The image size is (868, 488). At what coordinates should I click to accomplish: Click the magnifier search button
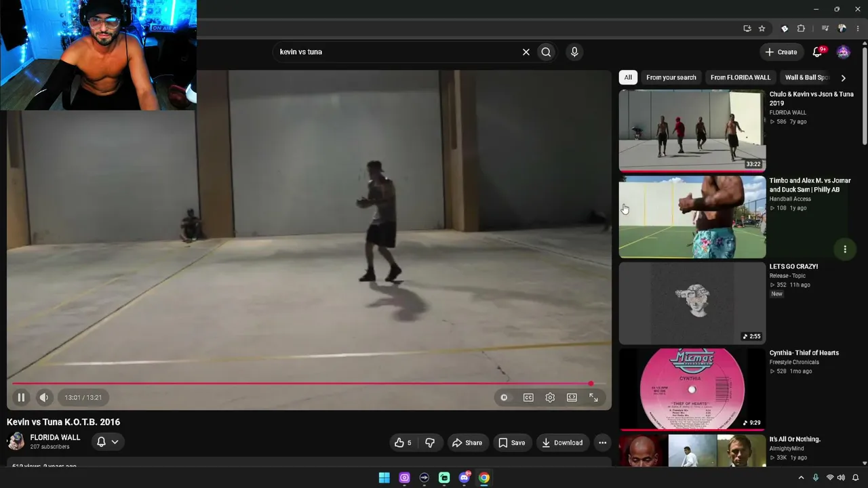[x=546, y=52]
